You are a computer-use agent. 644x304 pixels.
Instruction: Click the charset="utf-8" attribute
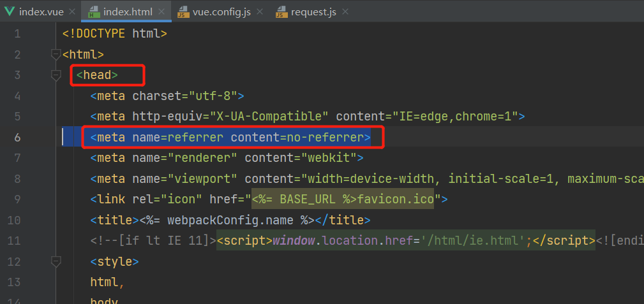185,96
